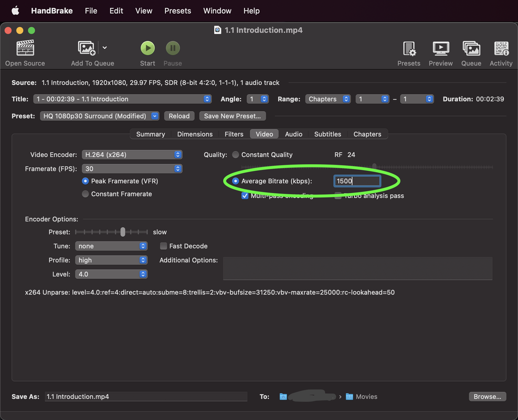Image resolution: width=518 pixels, height=420 pixels.
Task: Open the Activity log icon
Action: (501, 48)
